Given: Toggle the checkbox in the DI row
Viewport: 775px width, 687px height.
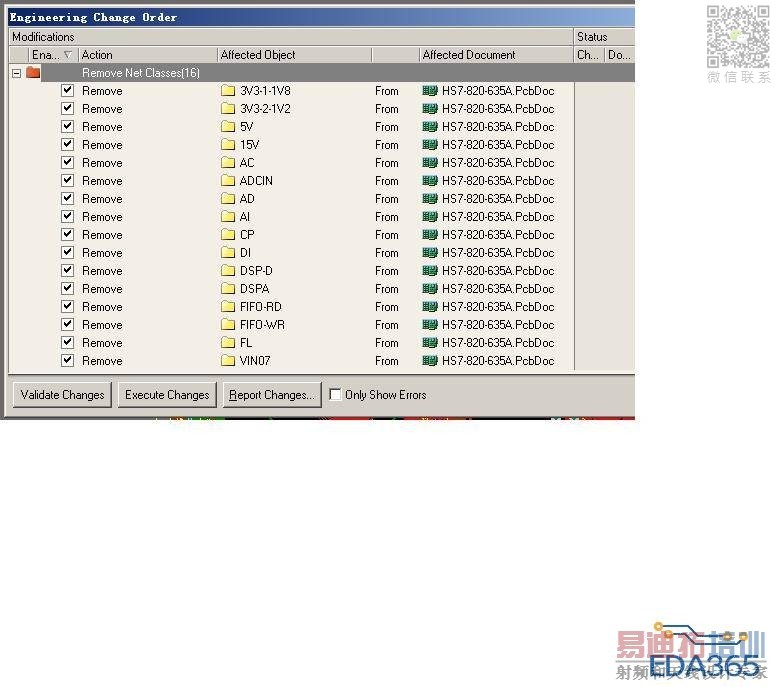Looking at the screenshot, I should 67,253.
